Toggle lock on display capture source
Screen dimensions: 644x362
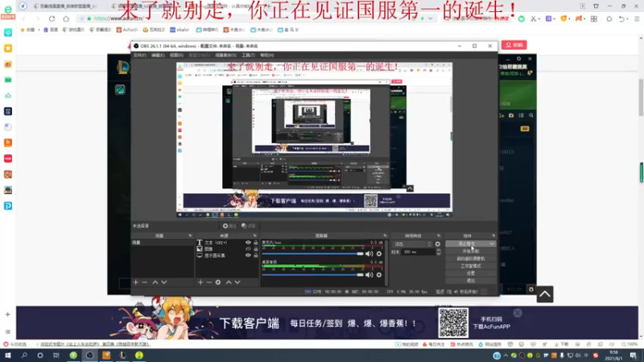[x=255, y=255]
